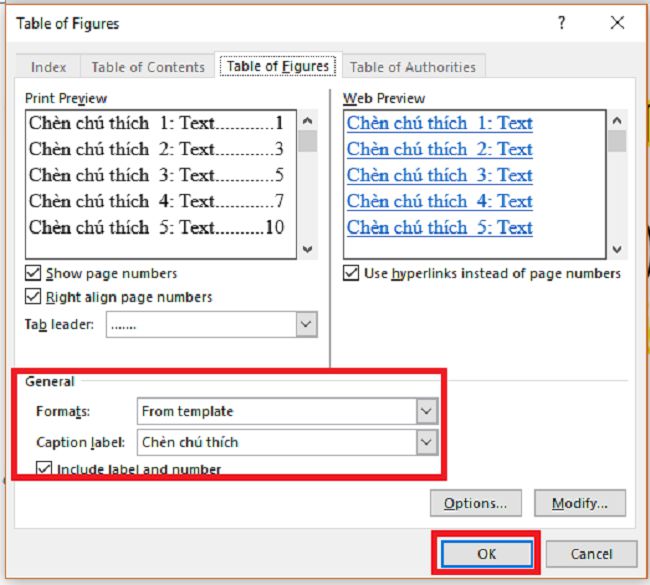The height and width of the screenshot is (585, 650).
Task: Toggle Show page numbers checkbox
Action: pos(33,273)
